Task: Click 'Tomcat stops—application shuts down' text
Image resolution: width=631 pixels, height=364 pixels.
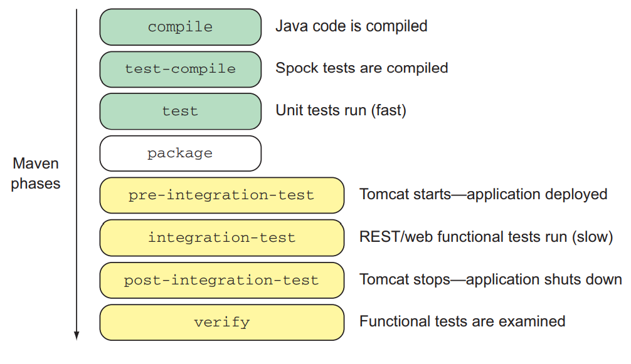Action: [x=490, y=279]
